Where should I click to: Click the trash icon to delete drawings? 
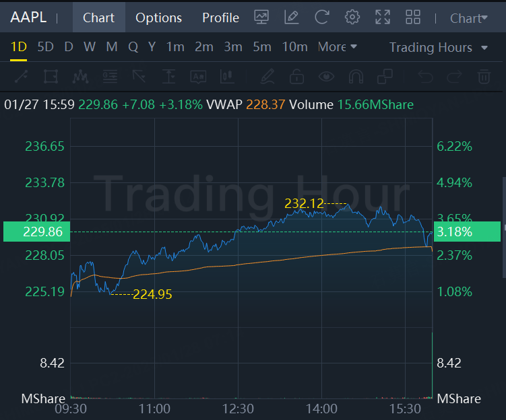pos(484,77)
